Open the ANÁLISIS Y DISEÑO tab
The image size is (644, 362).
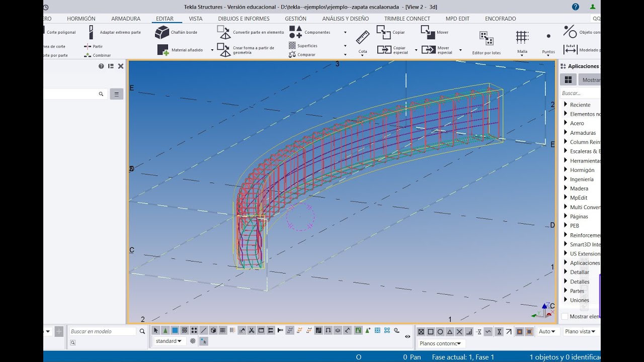[345, 19]
